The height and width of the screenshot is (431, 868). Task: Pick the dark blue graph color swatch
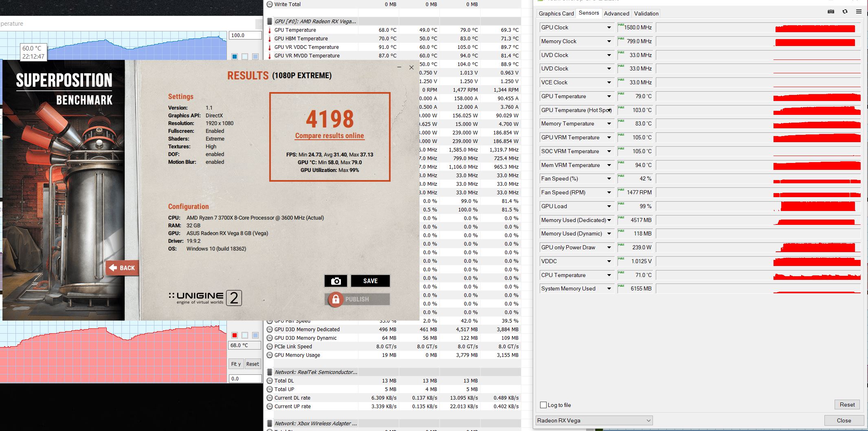click(235, 57)
